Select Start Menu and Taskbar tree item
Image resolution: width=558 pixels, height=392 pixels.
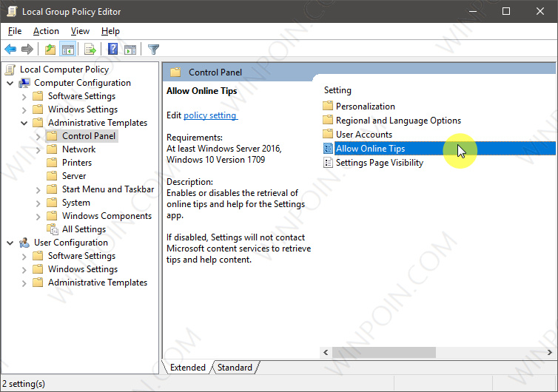[x=108, y=189]
